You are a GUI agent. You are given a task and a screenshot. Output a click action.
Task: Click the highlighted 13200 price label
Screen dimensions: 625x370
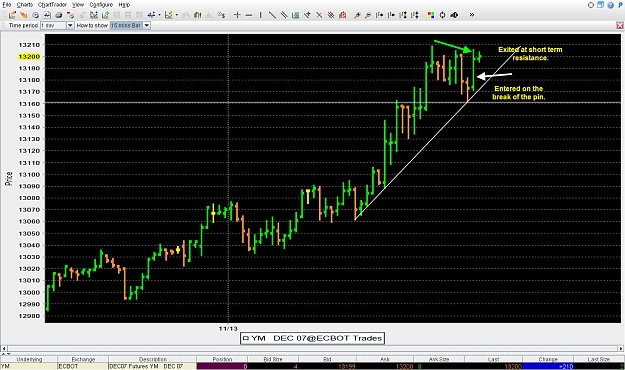pos(29,57)
